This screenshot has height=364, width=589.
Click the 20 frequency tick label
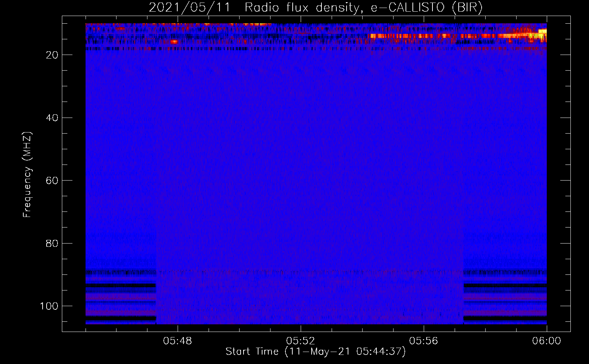coord(52,55)
